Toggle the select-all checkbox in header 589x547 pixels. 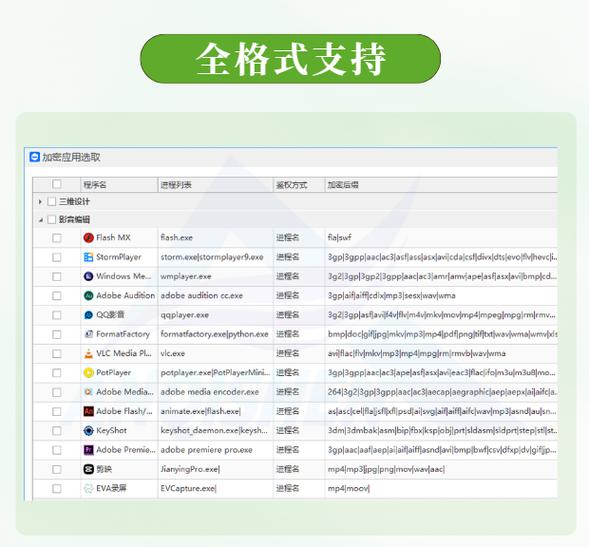(57, 184)
